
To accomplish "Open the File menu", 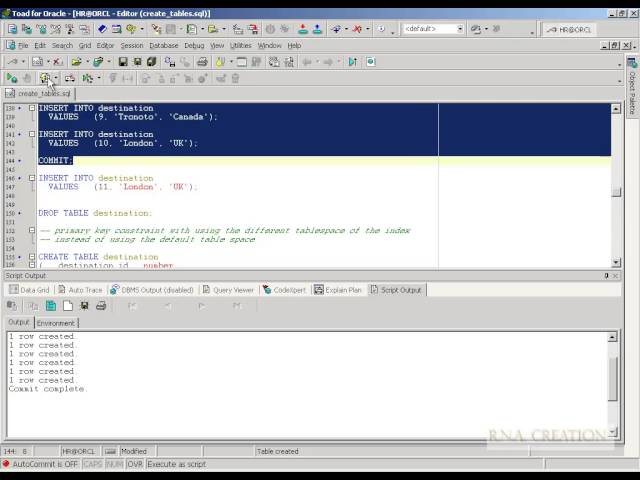I will pos(23,45).
